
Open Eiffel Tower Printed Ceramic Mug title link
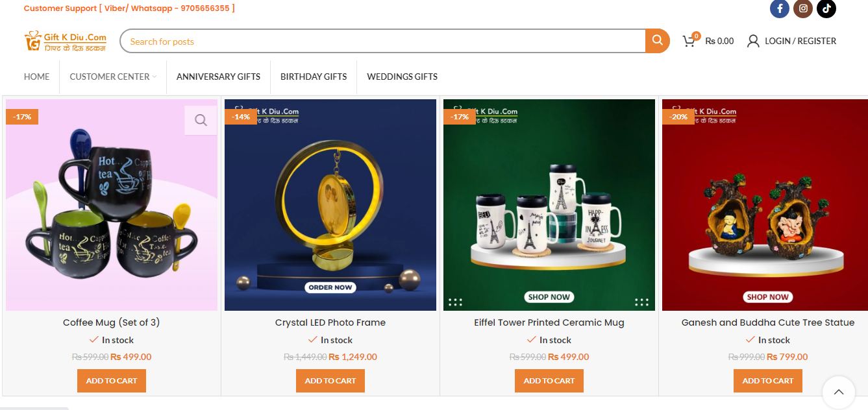549,322
